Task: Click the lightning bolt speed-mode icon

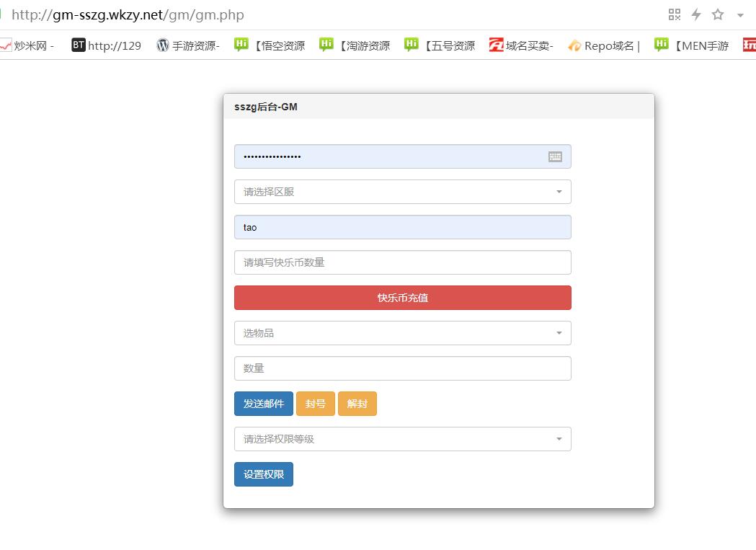Action: point(696,14)
